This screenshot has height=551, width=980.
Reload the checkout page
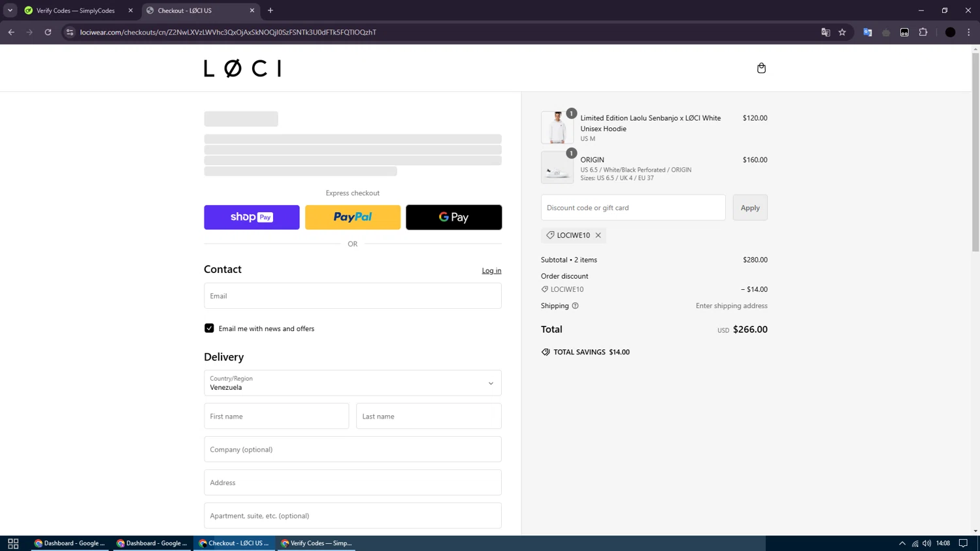click(x=48, y=32)
